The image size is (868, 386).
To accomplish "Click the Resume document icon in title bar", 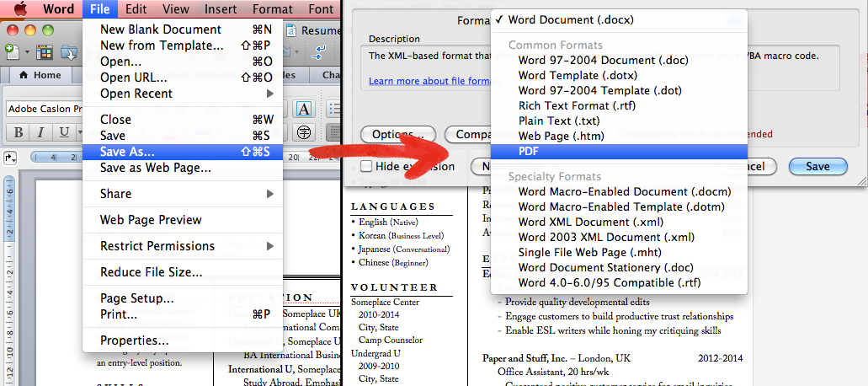I will pos(292,30).
